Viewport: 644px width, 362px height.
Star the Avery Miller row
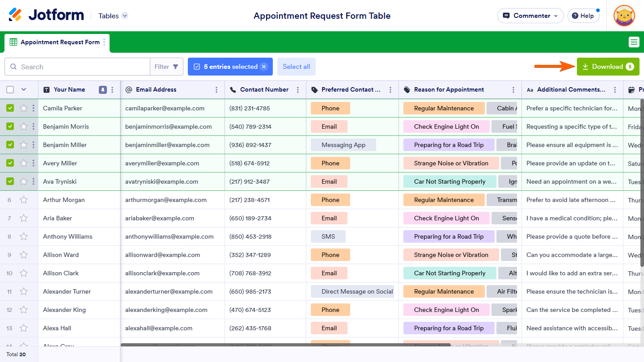click(24, 163)
